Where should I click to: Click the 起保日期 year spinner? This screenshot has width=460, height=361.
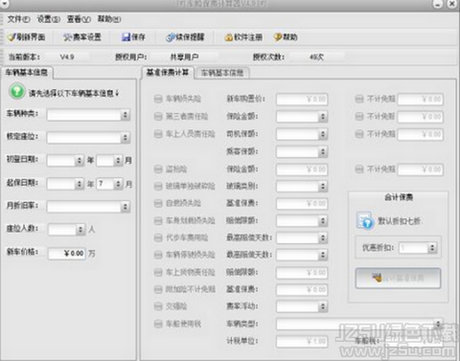tap(65, 184)
